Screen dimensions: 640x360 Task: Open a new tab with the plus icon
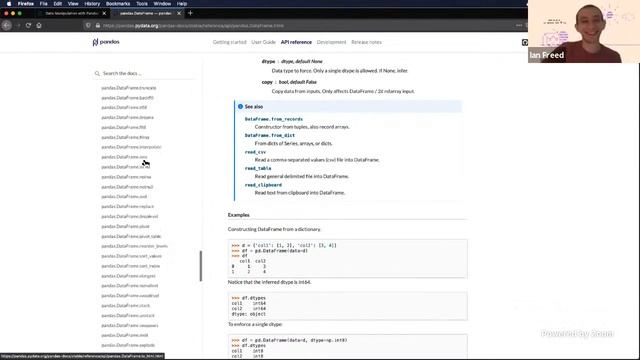[190, 13]
